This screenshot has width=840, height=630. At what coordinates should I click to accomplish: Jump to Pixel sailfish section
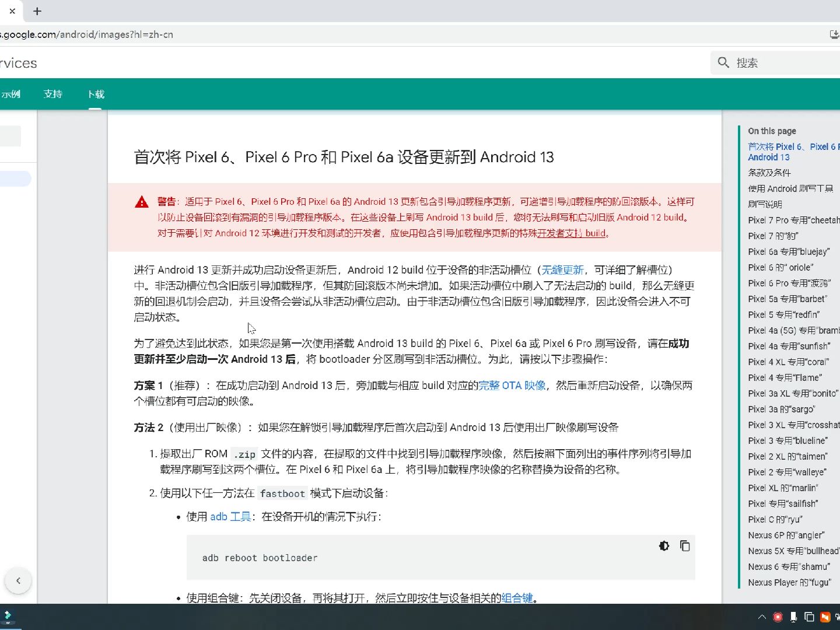point(783,503)
